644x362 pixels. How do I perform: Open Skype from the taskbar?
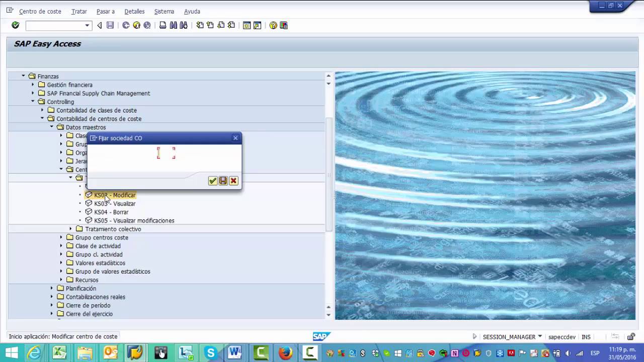pos(211,353)
